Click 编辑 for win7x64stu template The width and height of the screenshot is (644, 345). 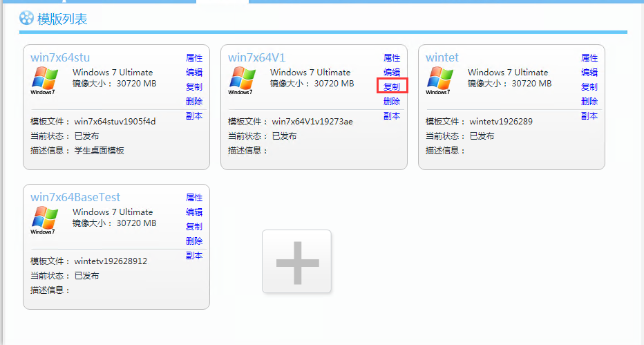tap(194, 73)
